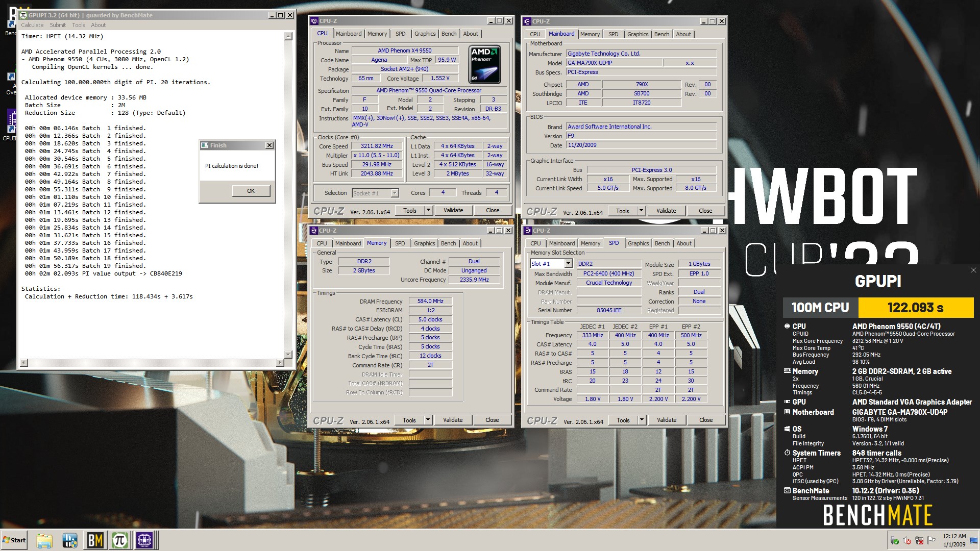Select the Crucial Technology module manufacturer field
Viewport: 980px width, 551px height.
(x=609, y=283)
